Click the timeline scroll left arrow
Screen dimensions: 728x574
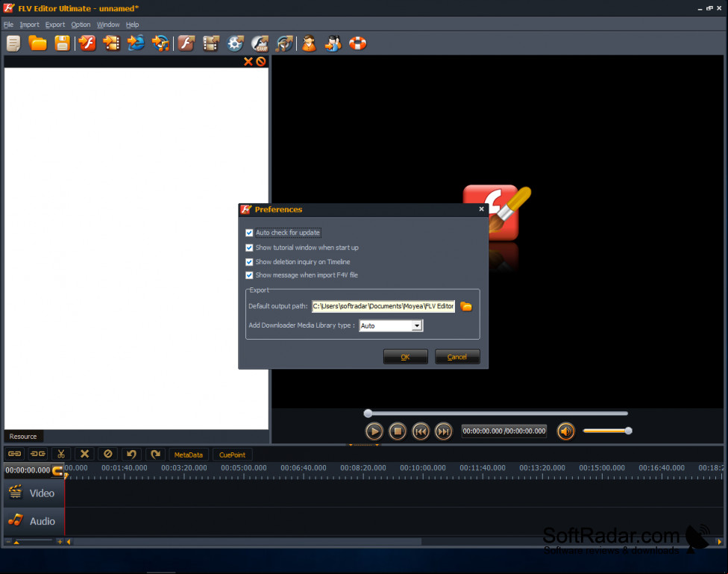pyautogui.click(x=69, y=542)
